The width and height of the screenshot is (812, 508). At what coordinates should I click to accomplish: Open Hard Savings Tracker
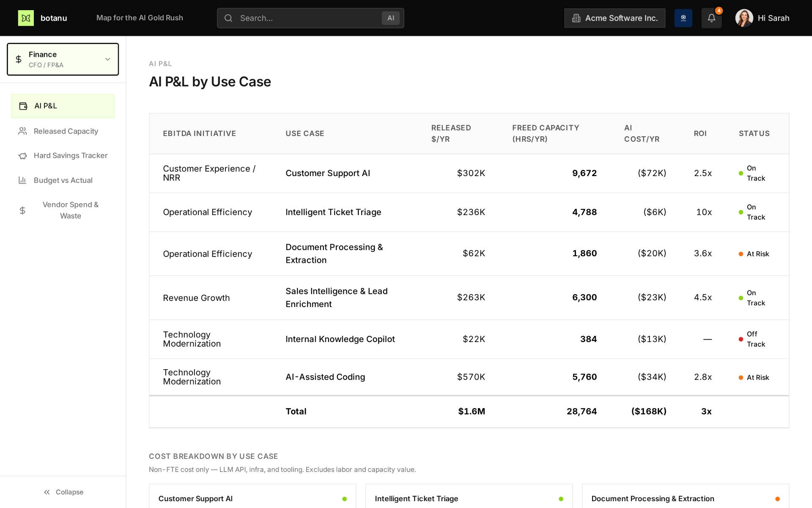[63, 156]
